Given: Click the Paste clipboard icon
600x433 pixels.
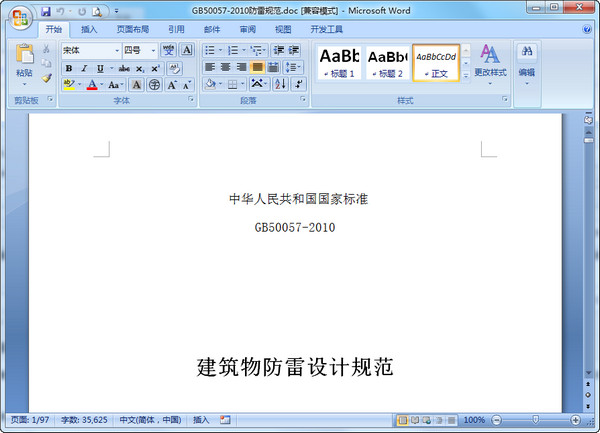Looking at the screenshot, I should 24,54.
